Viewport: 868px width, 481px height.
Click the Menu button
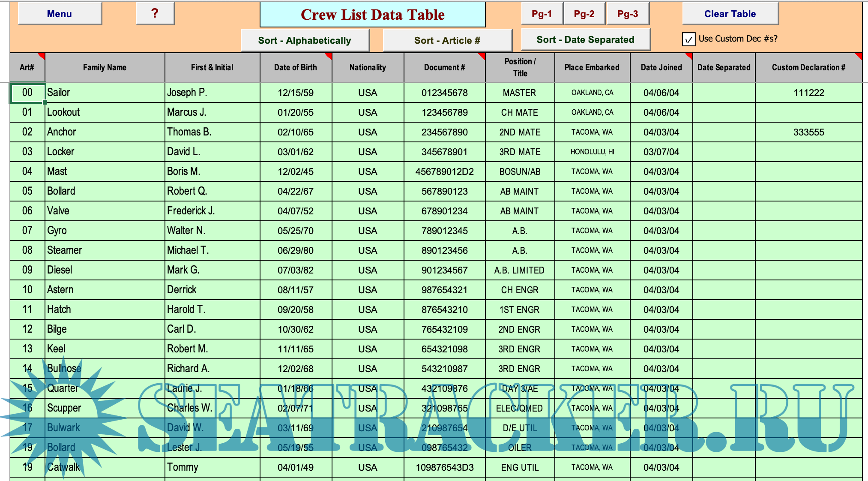[x=60, y=14]
